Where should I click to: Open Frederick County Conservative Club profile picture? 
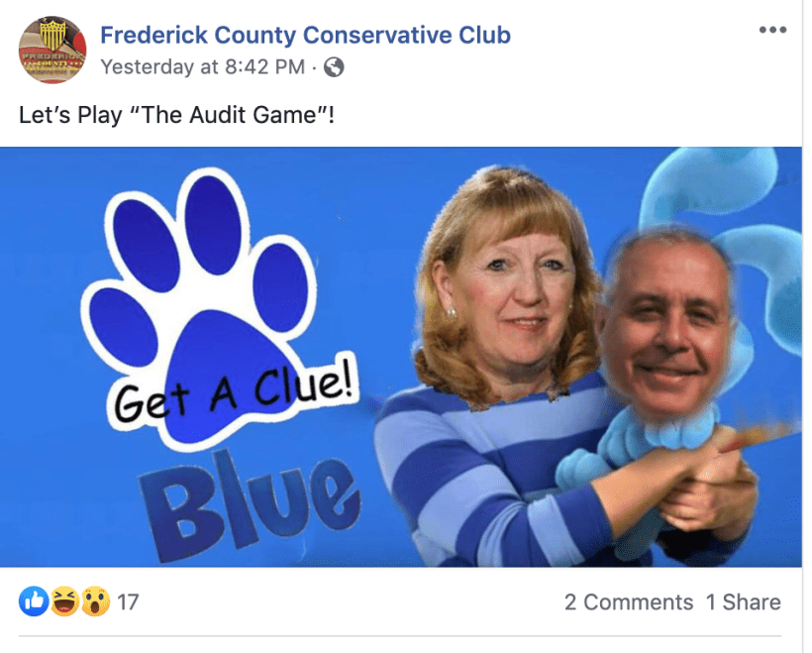pos(52,50)
